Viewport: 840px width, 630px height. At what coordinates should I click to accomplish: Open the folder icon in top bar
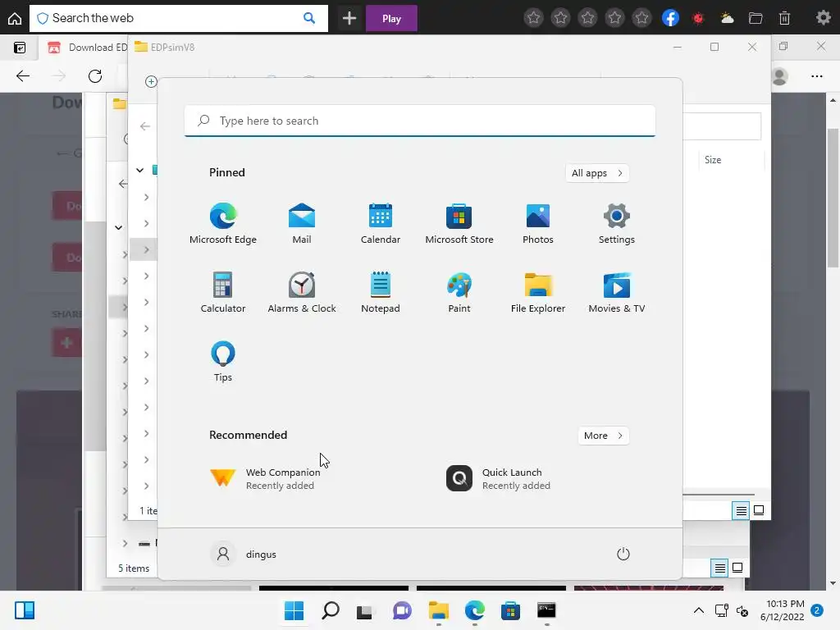click(x=756, y=18)
